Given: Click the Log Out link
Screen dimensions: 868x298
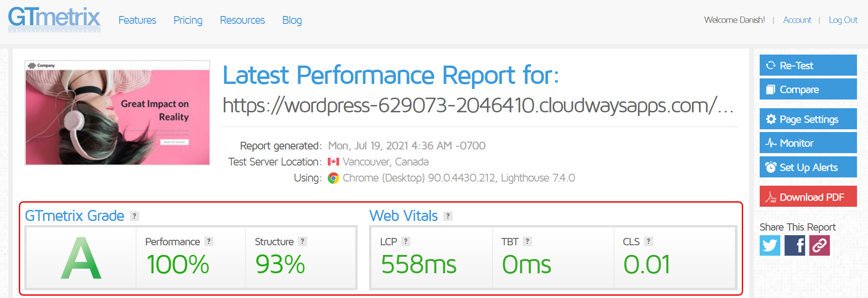Looking at the screenshot, I should coord(843,20).
